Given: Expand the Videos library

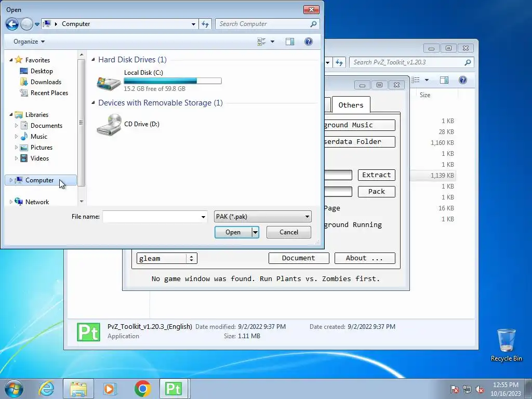Looking at the screenshot, I should click(x=16, y=158).
